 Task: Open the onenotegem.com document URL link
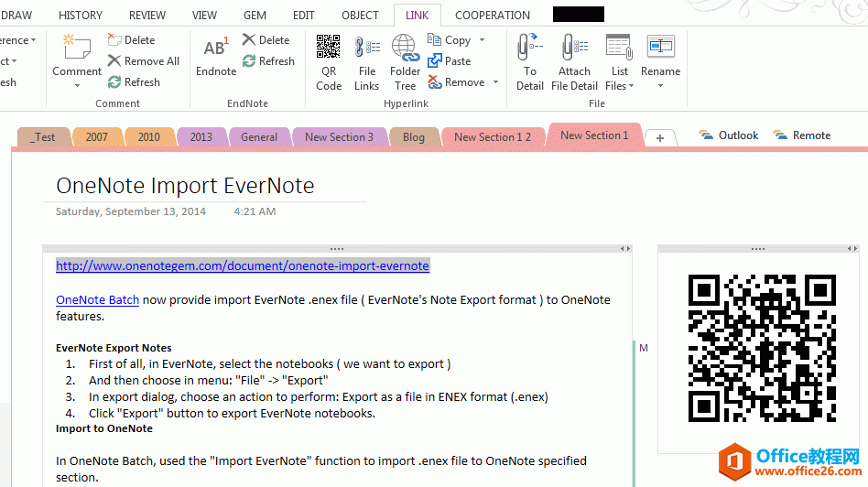click(x=242, y=265)
